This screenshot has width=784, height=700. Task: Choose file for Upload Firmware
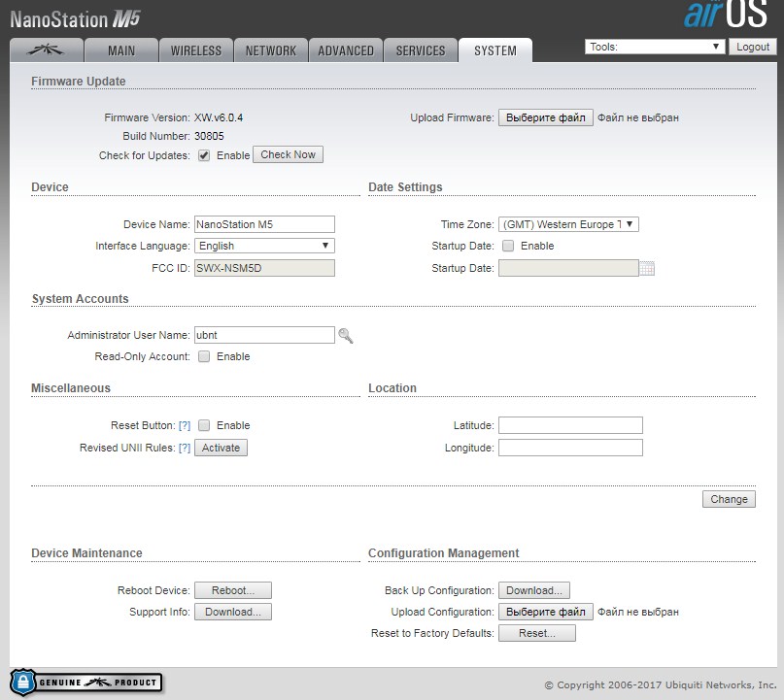(x=546, y=117)
